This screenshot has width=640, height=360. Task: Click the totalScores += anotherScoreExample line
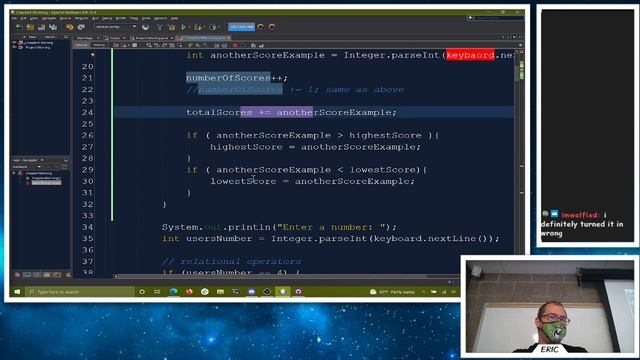[x=291, y=112]
